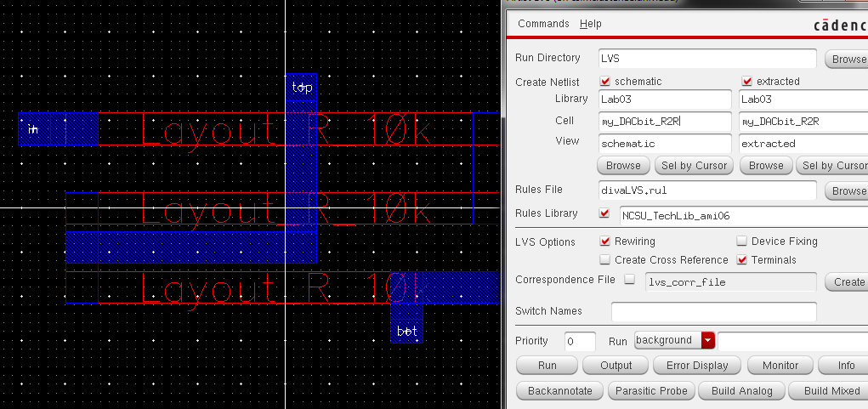Click the Rules File divaLVS.rul field
This screenshot has height=409, width=868.
pos(707,190)
